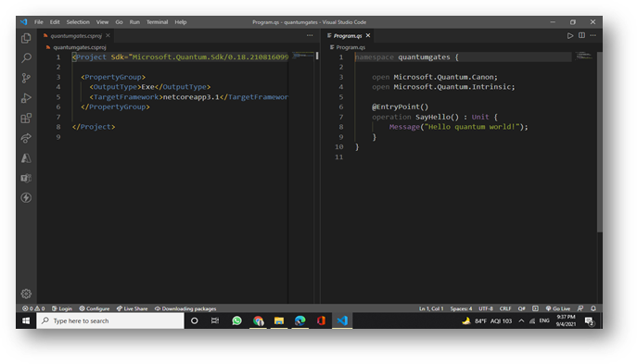Open the Manage gear at sidebar bottom

(x=26, y=294)
